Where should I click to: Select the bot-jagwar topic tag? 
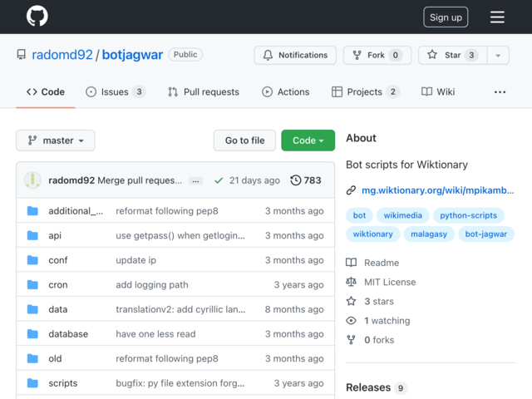coord(485,234)
